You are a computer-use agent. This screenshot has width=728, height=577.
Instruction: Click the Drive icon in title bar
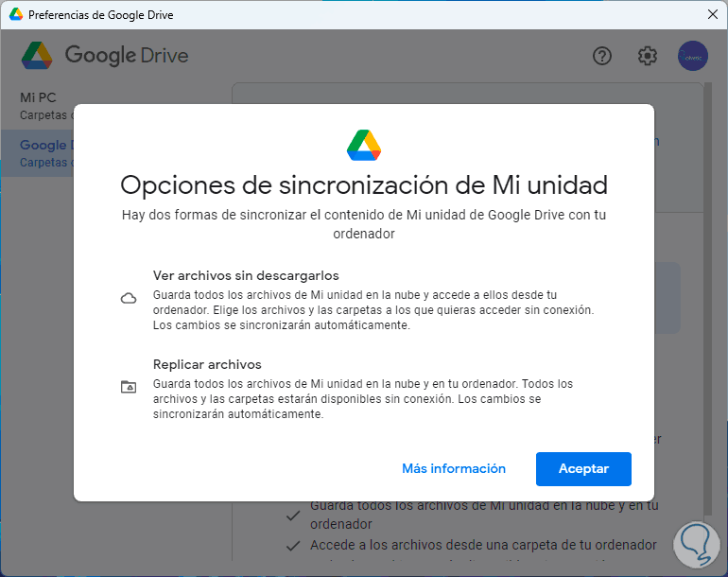16,15
